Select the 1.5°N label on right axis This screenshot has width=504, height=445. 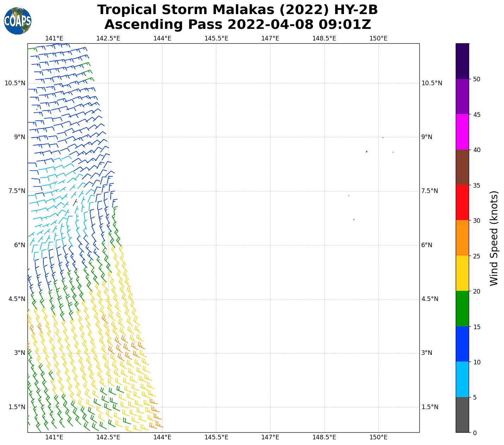(430, 407)
